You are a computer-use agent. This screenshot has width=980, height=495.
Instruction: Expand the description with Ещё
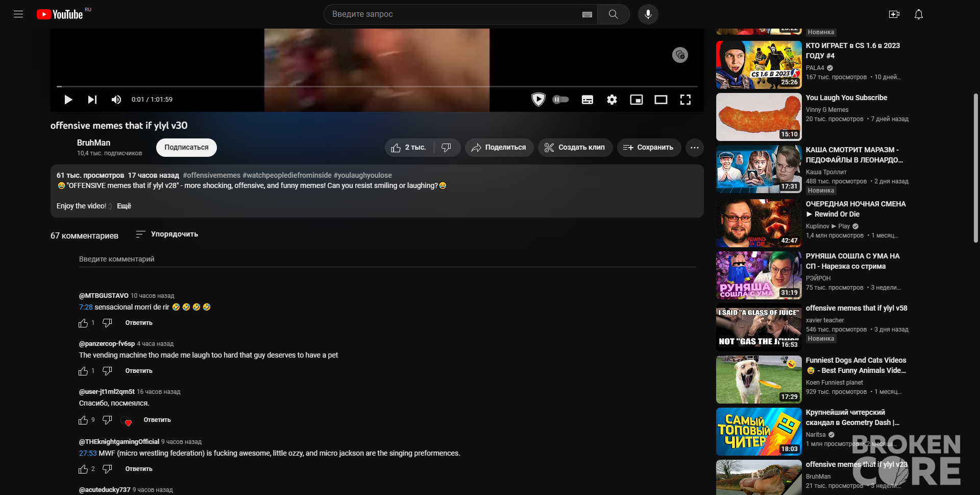[124, 206]
